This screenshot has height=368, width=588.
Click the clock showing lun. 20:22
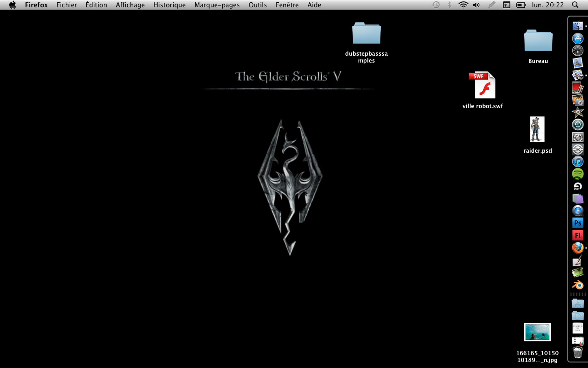pos(548,5)
